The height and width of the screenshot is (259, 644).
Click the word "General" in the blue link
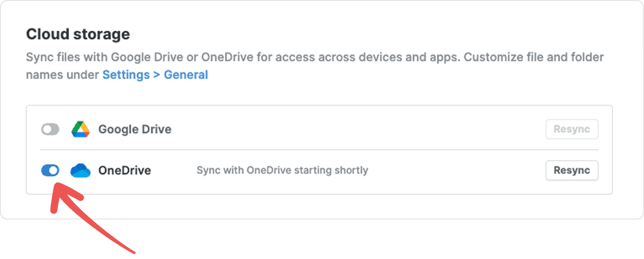click(x=186, y=75)
